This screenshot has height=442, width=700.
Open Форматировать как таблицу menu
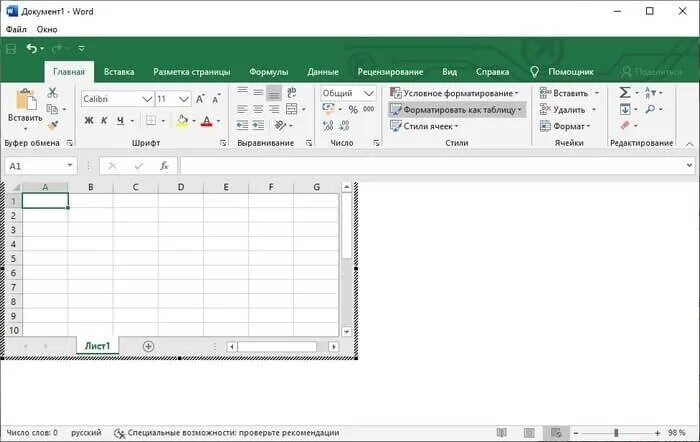tap(457, 109)
